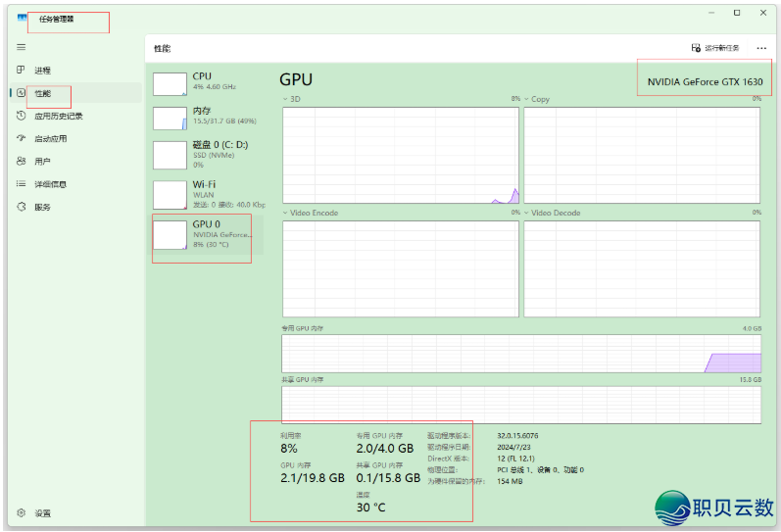Open 设置 (Settings) page

tap(42, 513)
